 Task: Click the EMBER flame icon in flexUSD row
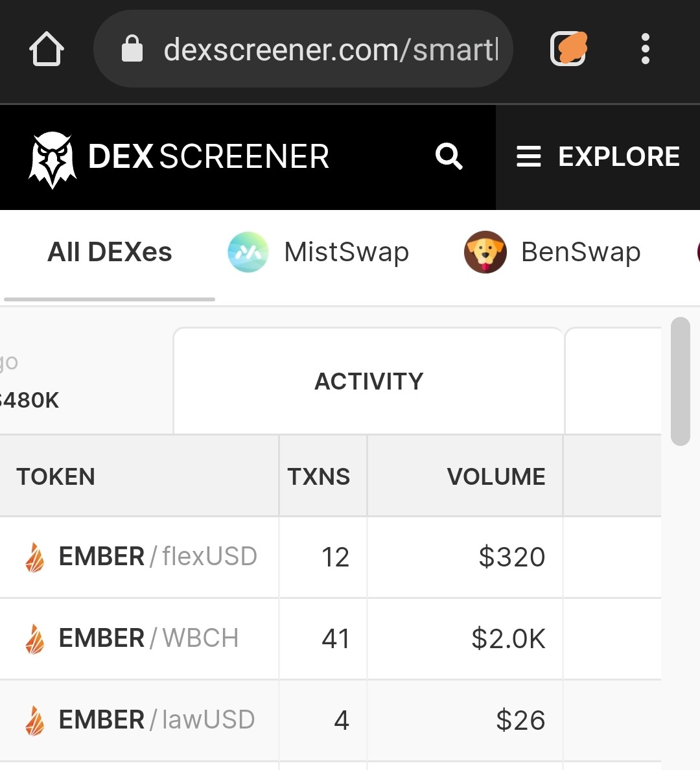pos(34,557)
